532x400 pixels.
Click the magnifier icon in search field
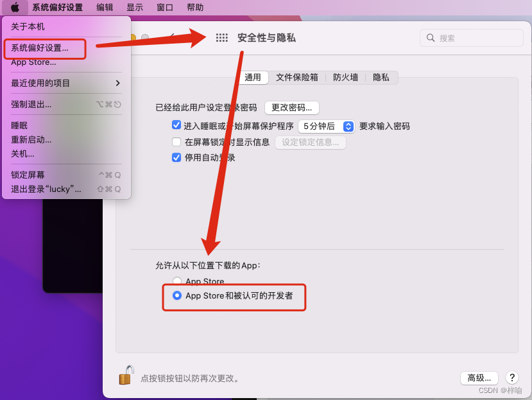(x=431, y=38)
